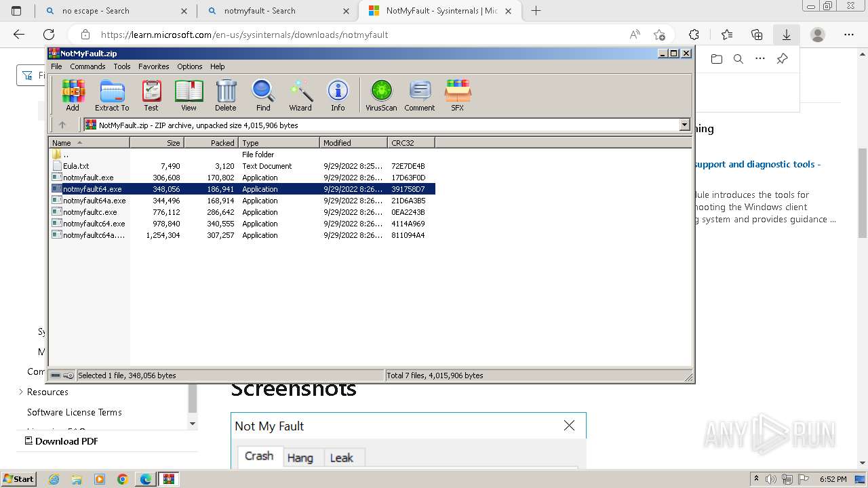Click the browser back arrow
Viewport: 868px width, 488px height.
(x=19, y=35)
